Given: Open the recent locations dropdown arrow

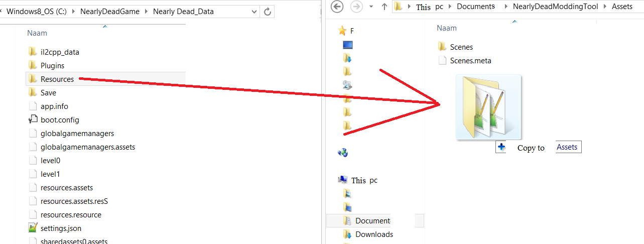Looking at the screenshot, I should click(371, 7).
